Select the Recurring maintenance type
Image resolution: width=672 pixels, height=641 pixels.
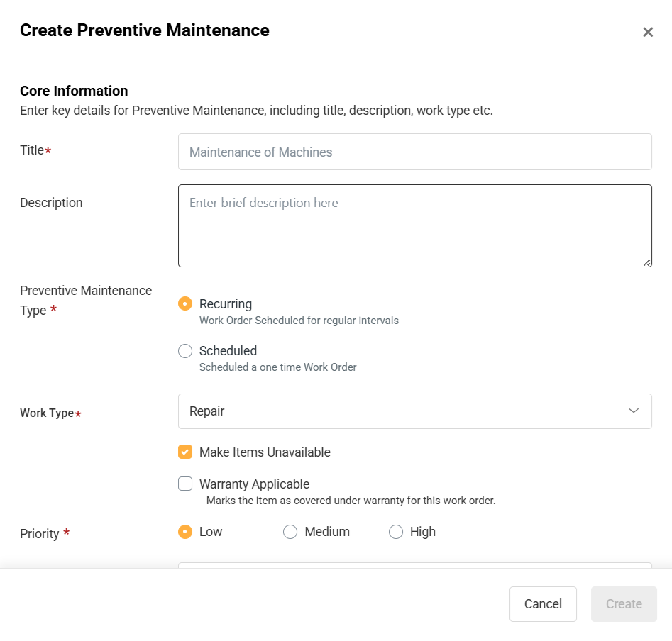(x=185, y=303)
